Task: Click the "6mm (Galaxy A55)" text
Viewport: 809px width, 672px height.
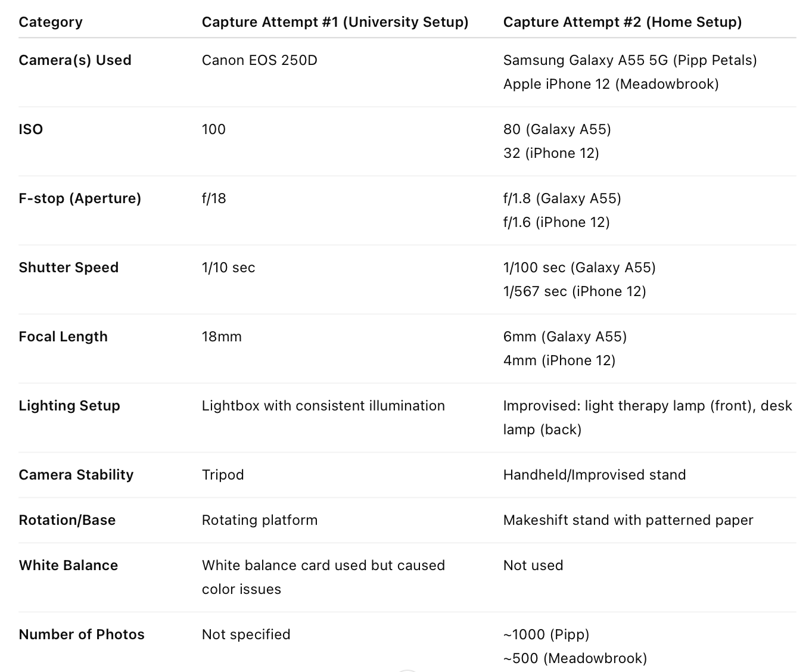Action: pos(565,337)
